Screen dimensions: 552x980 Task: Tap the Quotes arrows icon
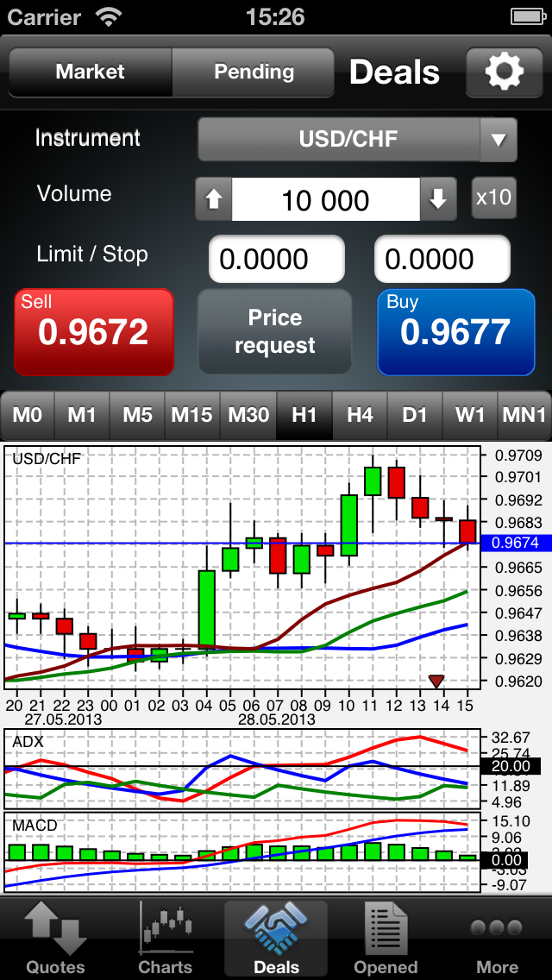pos(55,929)
